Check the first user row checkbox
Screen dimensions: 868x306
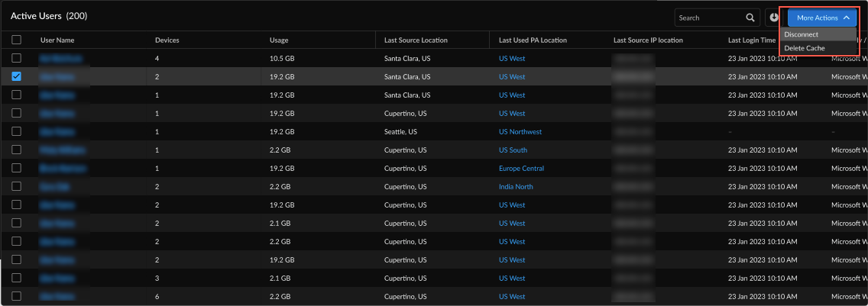coord(16,58)
